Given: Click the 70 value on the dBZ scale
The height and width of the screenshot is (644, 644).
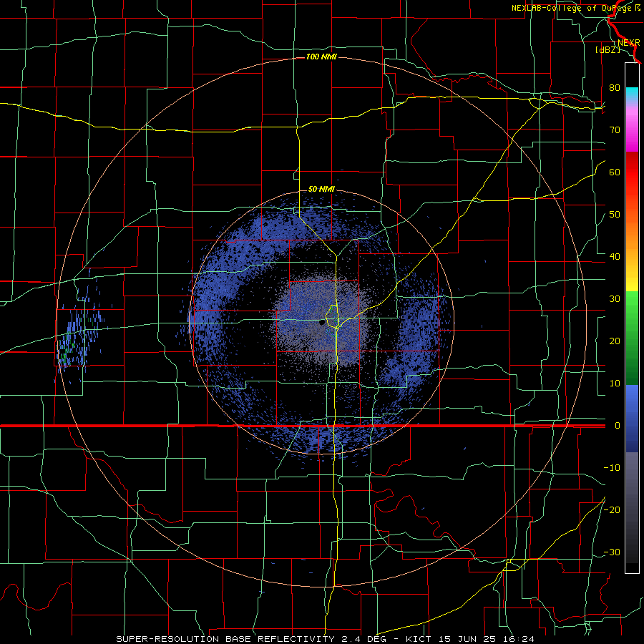Looking at the screenshot, I should pyautogui.click(x=615, y=130).
